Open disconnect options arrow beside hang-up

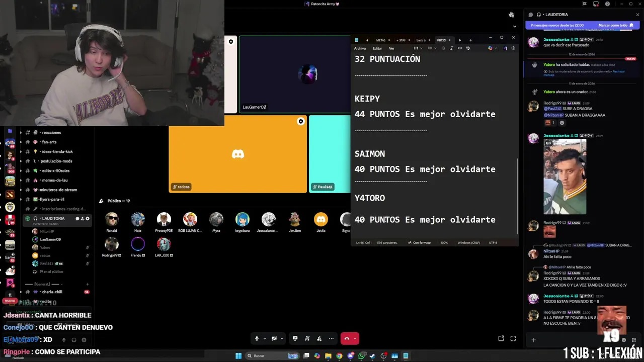tap(355, 338)
